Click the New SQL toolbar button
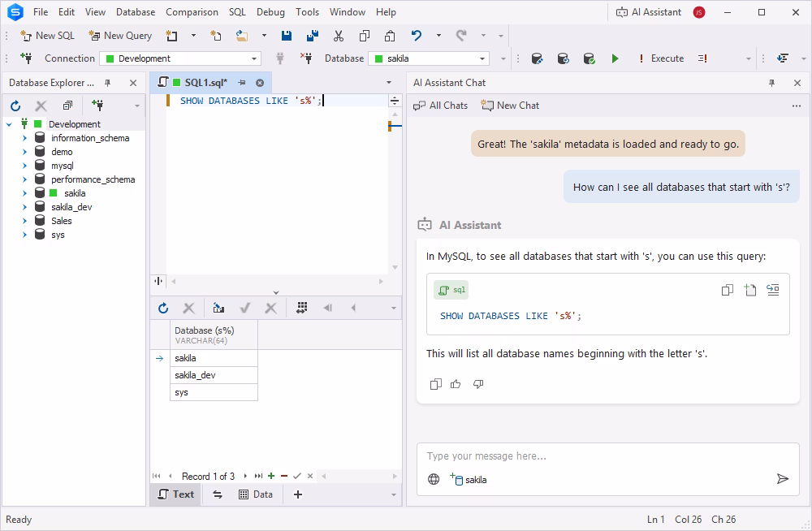This screenshot has height=531, width=812. coord(47,36)
